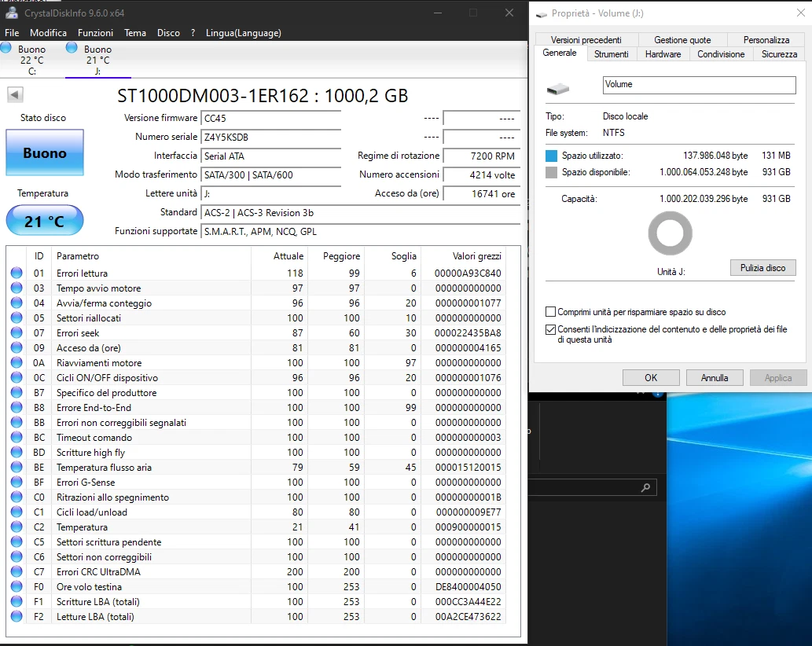Click OK in the Proprietà dialog
The image size is (812, 646).
(651, 378)
